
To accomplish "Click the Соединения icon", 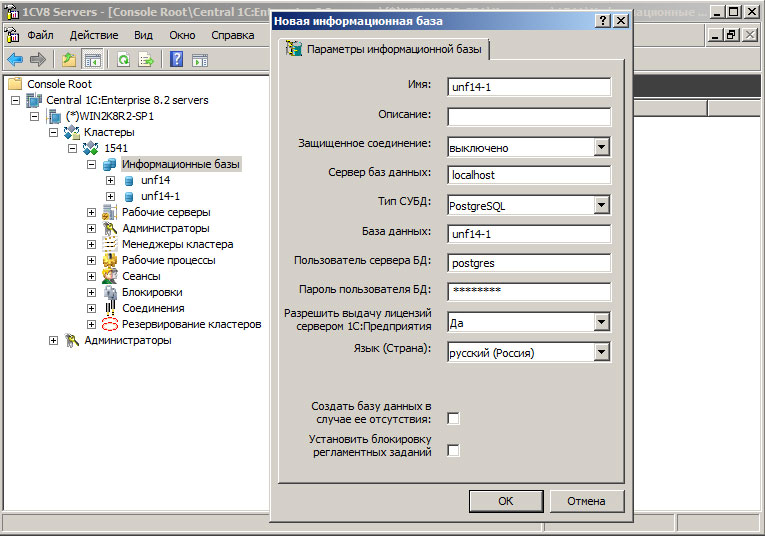I will pos(110,308).
